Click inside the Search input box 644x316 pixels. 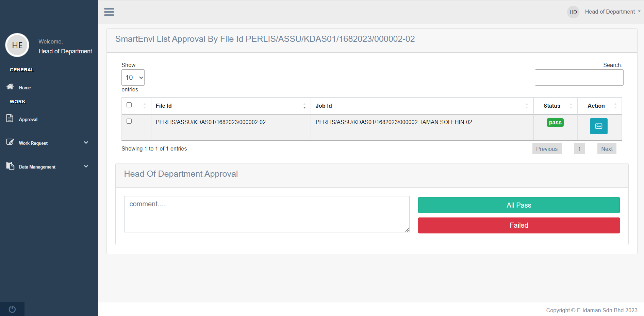point(579,77)
